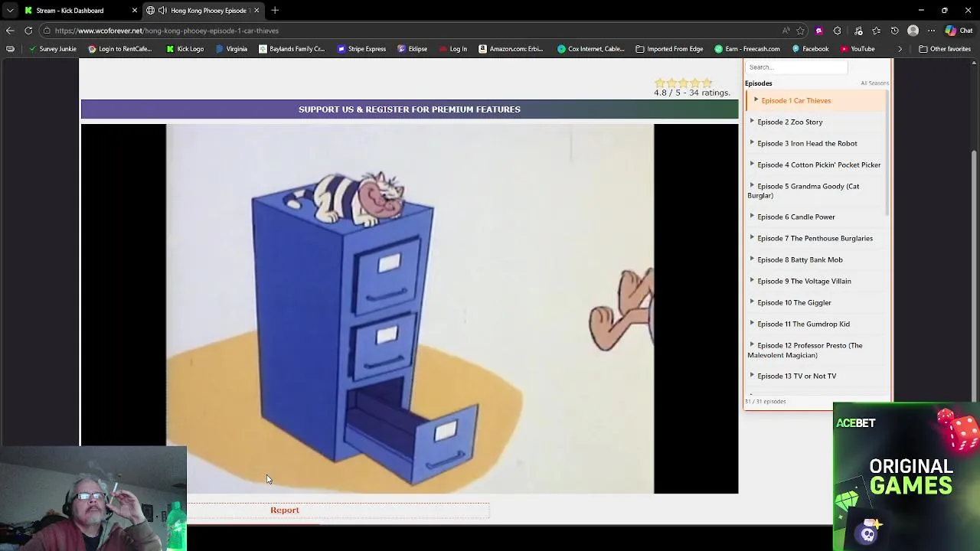Click the episode search input field
The width and height of the screenshot is (980, 551).
(797, 67)
